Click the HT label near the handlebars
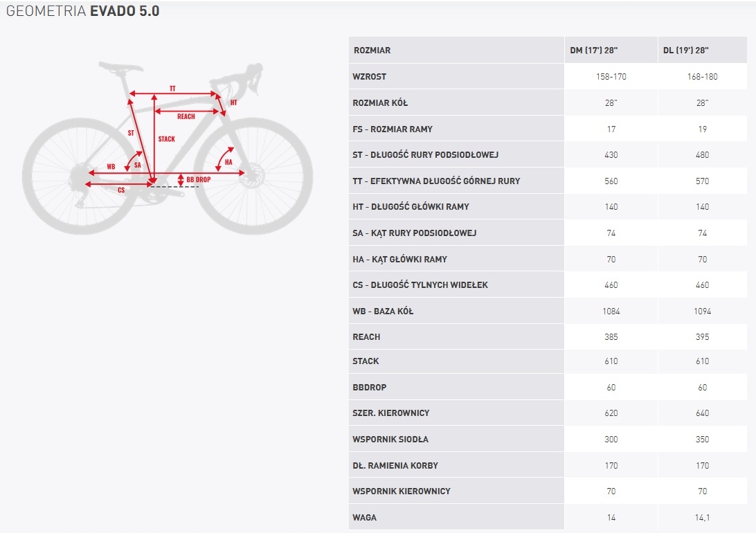756x533 pixels. [x=233, y=102]
